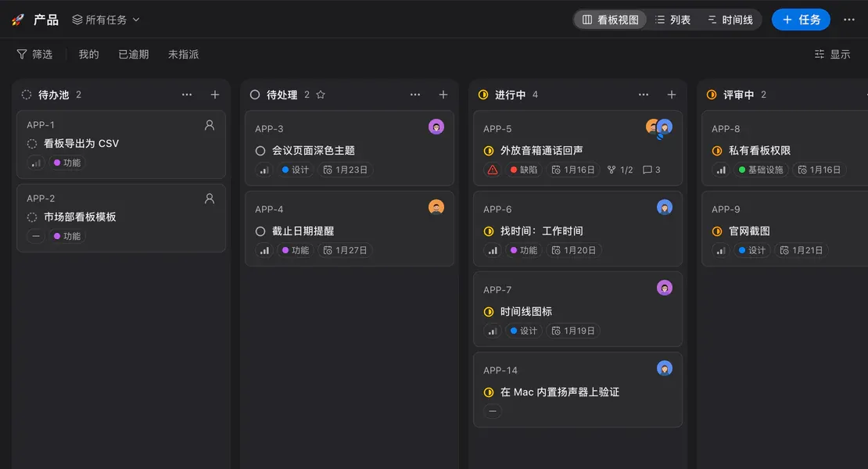The image size is (868, 469).
Task: Open 缺陷 label on APP-5 card
Action: 524,170
